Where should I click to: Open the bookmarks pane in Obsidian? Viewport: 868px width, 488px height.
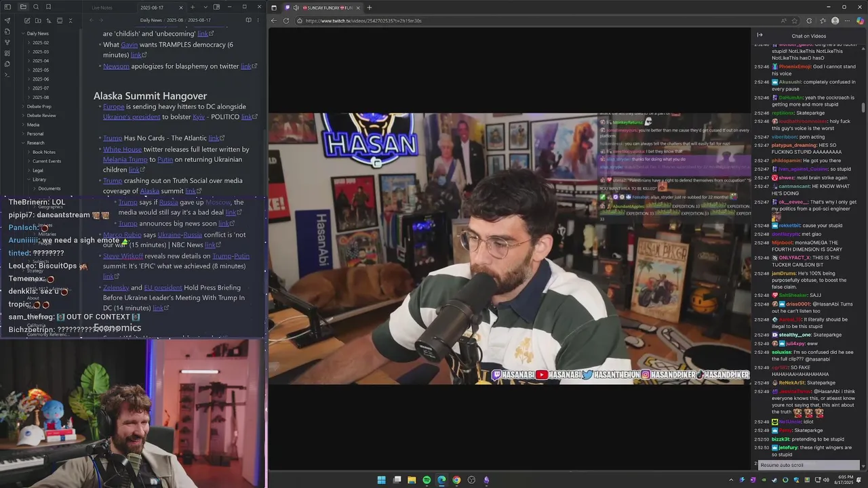click(48, 7)
